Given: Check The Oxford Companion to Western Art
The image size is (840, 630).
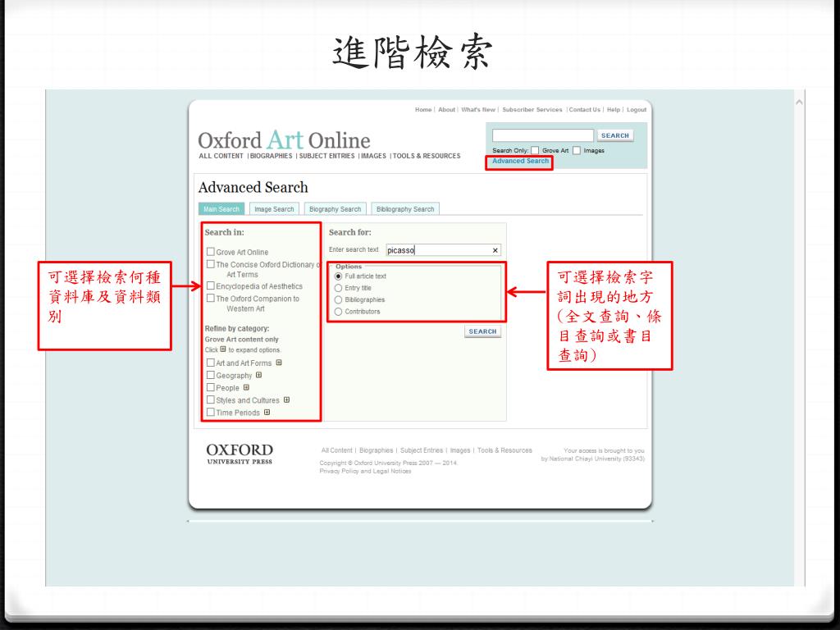Looking at the screenshot, I should pyautogui.click(x=211, y=298).
